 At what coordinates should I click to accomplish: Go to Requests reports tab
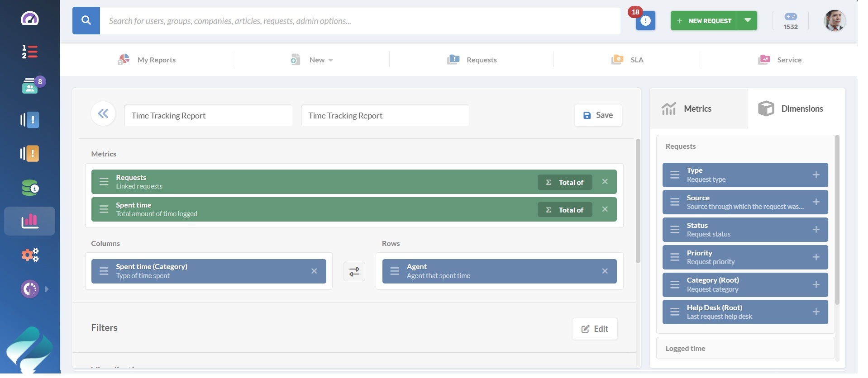(472, 60)
